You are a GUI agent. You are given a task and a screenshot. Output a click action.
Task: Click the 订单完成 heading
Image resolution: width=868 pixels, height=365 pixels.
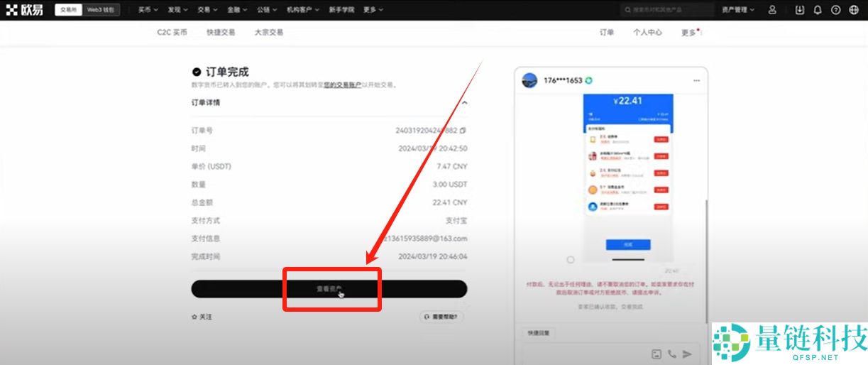227,72
